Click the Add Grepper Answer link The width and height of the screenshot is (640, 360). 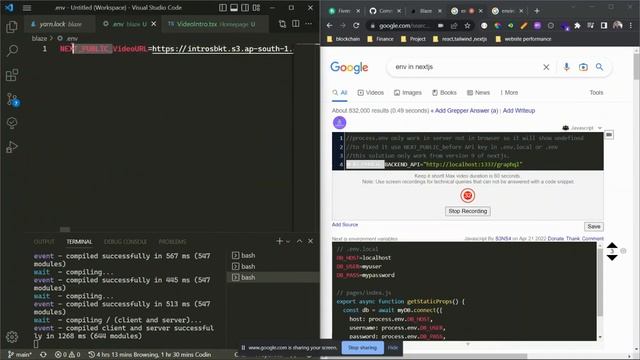point(467,111)
